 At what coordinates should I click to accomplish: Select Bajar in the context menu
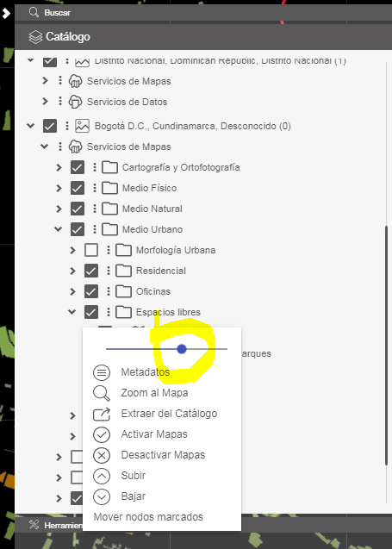(x=134, y=496)
